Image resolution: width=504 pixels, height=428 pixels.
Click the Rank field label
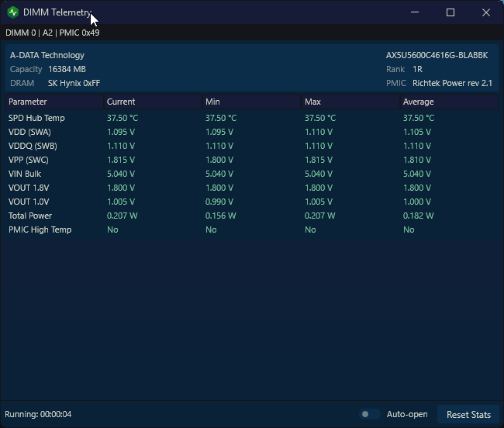[x=395, y=70]
